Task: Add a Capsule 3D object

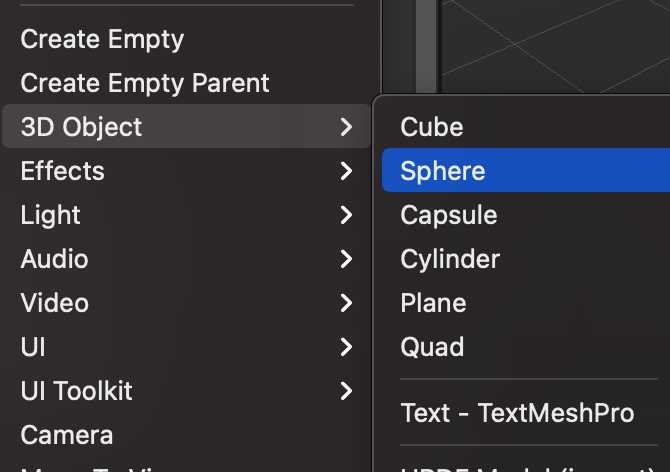Action: click(x=449, y=215)
